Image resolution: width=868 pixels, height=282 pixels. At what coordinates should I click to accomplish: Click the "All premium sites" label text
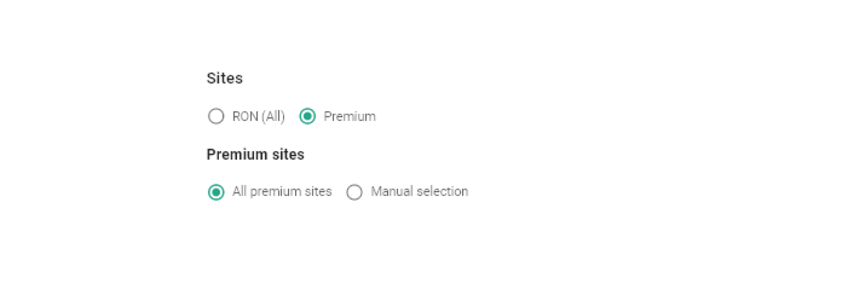coord(282,192)
